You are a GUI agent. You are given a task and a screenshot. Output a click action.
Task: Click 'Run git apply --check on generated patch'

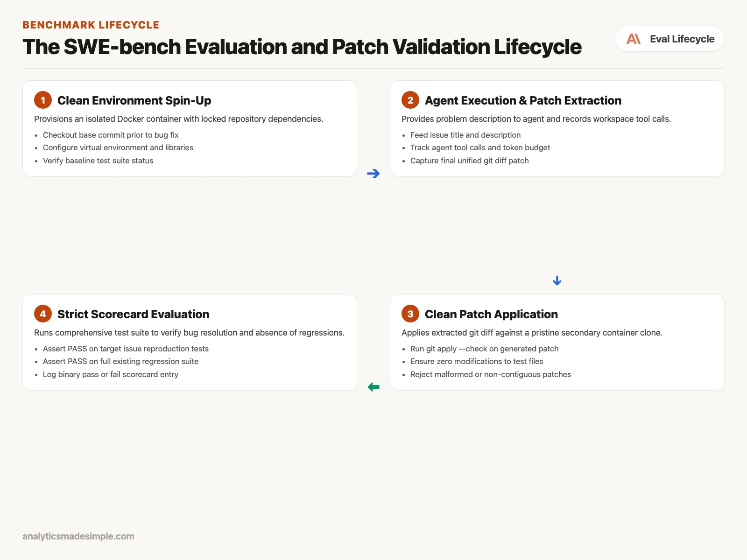point(484,349)
